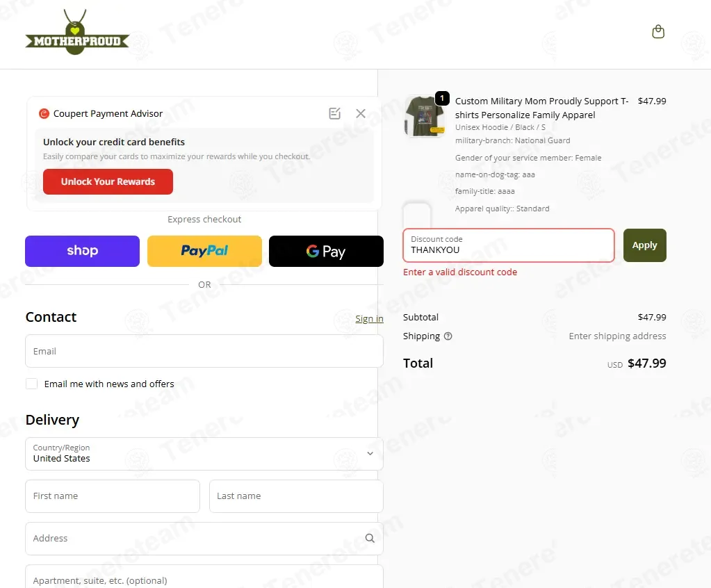
Task: Click the address search magnifier icon
Action: [x=370, y=538]
